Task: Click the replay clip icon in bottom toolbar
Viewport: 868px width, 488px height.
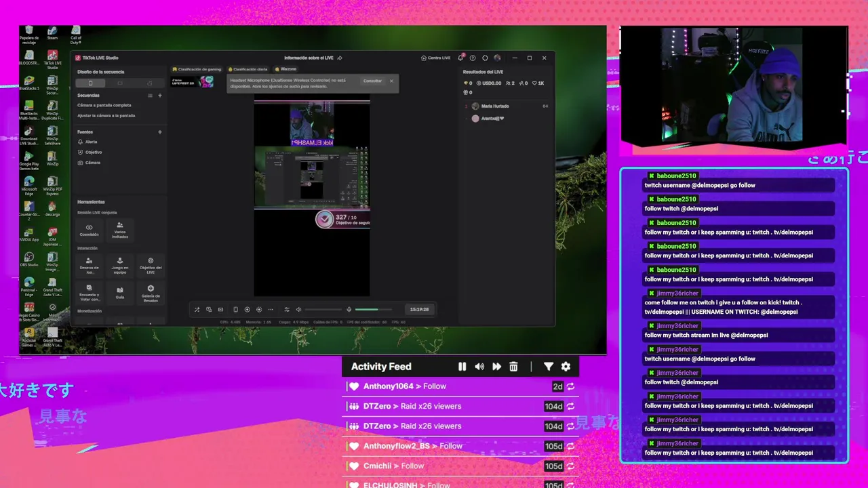Action: click(259, 310)
